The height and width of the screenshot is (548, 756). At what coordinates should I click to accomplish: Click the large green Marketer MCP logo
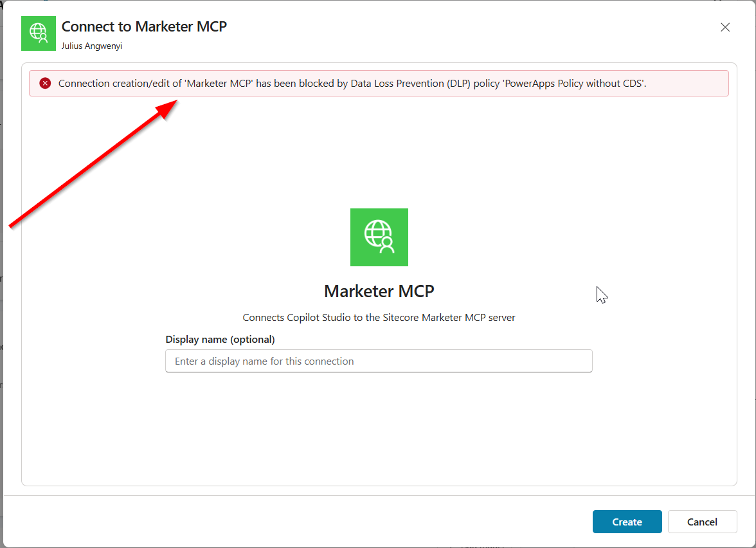(379, 237)
